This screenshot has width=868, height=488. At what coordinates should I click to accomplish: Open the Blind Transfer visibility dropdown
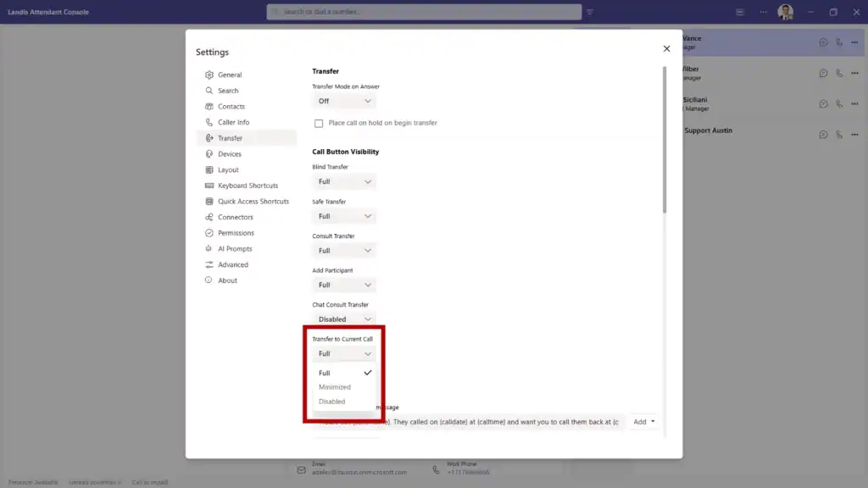342,181
